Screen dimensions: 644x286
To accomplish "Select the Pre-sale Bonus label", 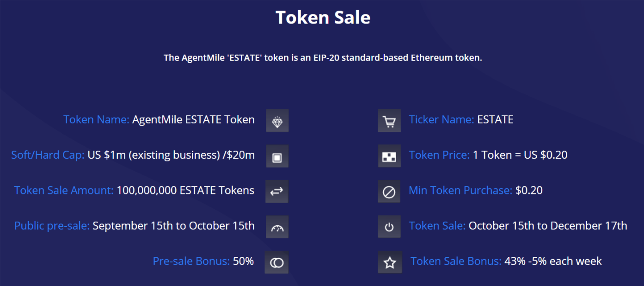I will (x=191, y=261).
